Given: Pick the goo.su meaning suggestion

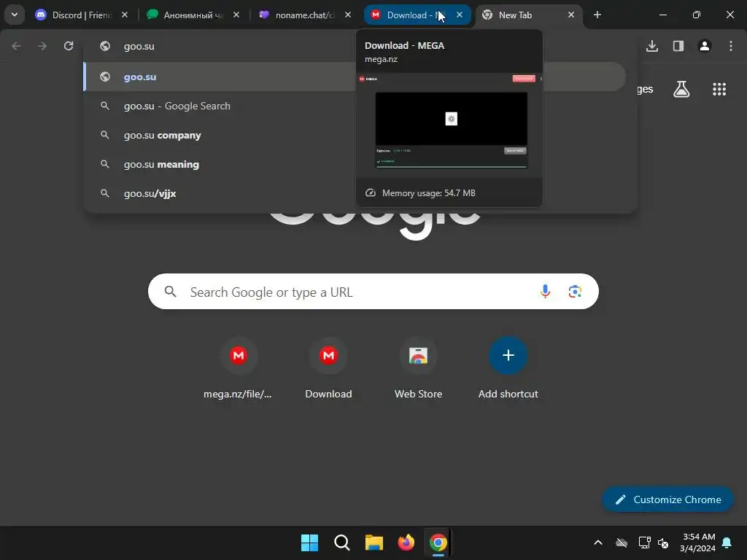Looking at the screenshot, I should click(x=219, y=164).
